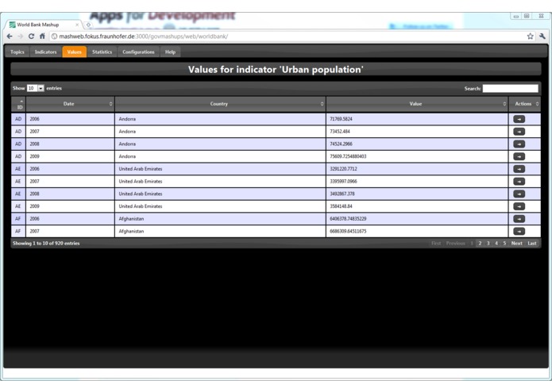The width and height of the screenshot is (552, 392).
Task: Click value cell 71769.5824
Action: pyautogui.click(x=417, y=119)
